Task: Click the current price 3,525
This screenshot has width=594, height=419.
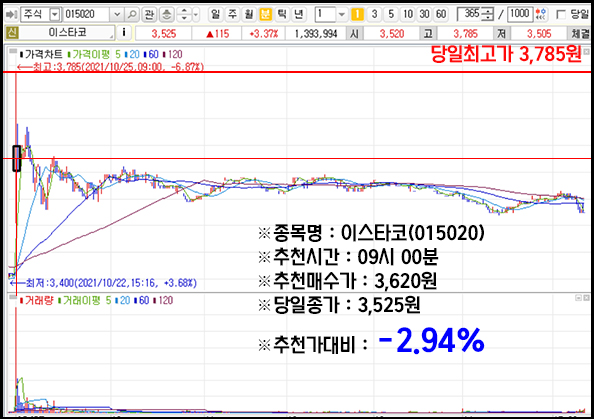Action: point(164,34)
